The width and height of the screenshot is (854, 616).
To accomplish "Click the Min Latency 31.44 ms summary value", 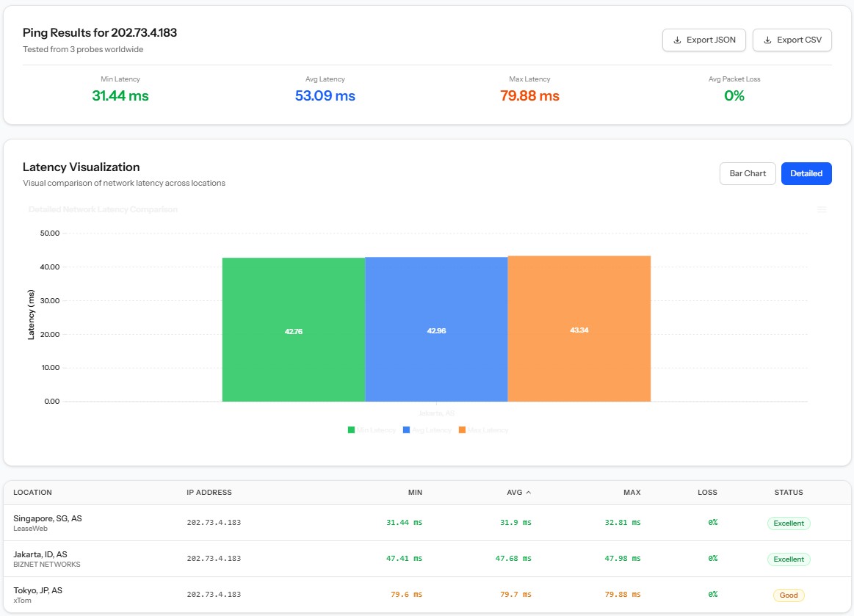I will click(120, 96).
